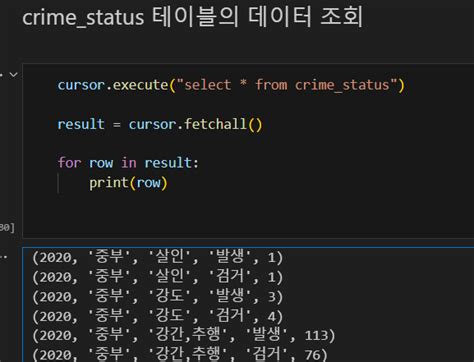
Task: Click the 'print(row)' code line
Action: (128, 183)
